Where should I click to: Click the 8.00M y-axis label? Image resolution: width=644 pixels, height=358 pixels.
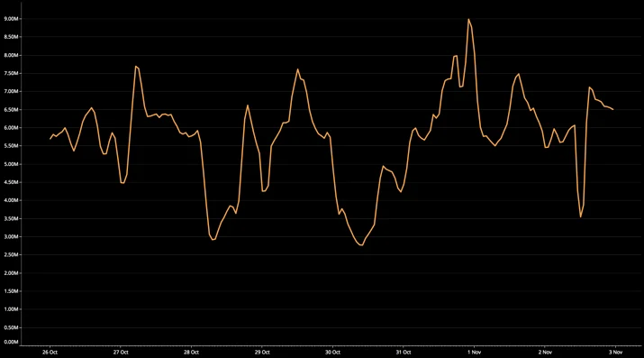(x=11, y=55)
